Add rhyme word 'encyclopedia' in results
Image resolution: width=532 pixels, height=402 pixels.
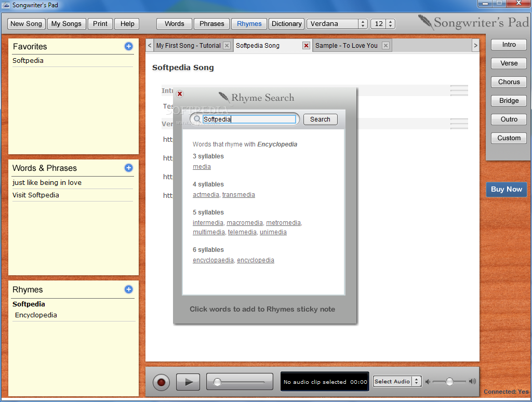(x=256, y=260)
